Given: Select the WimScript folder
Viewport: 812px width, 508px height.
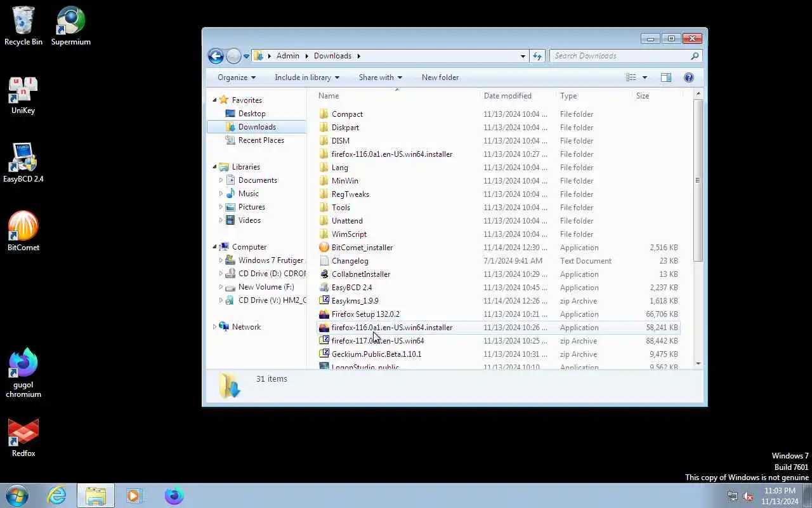Looking at the screenshot, I should pos(349,234).
